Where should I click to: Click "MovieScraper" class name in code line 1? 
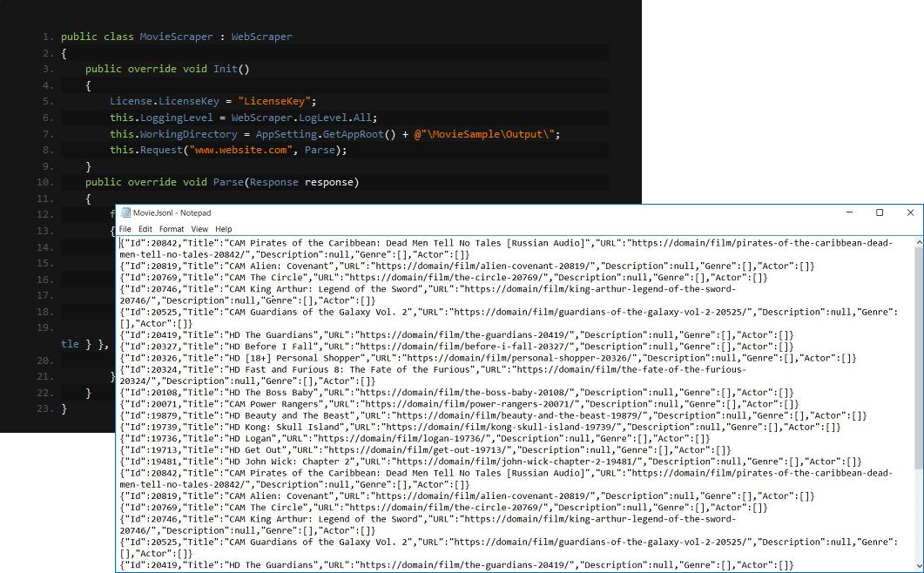(176, 37)
